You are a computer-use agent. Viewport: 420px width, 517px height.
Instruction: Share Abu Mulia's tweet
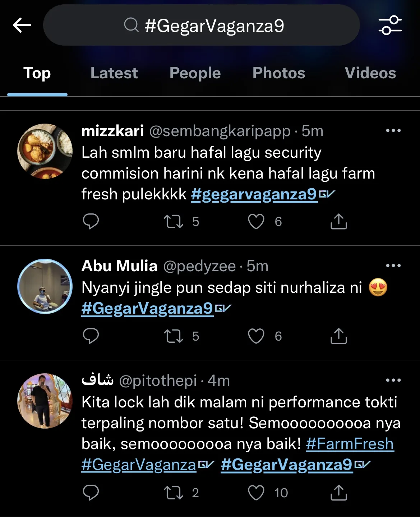338,336
